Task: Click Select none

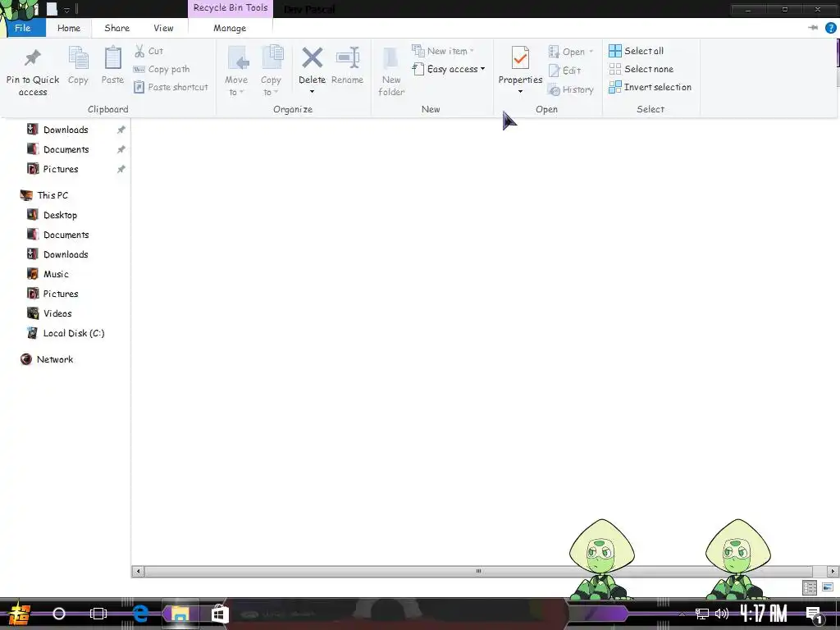Action: (x=641, y=69)
